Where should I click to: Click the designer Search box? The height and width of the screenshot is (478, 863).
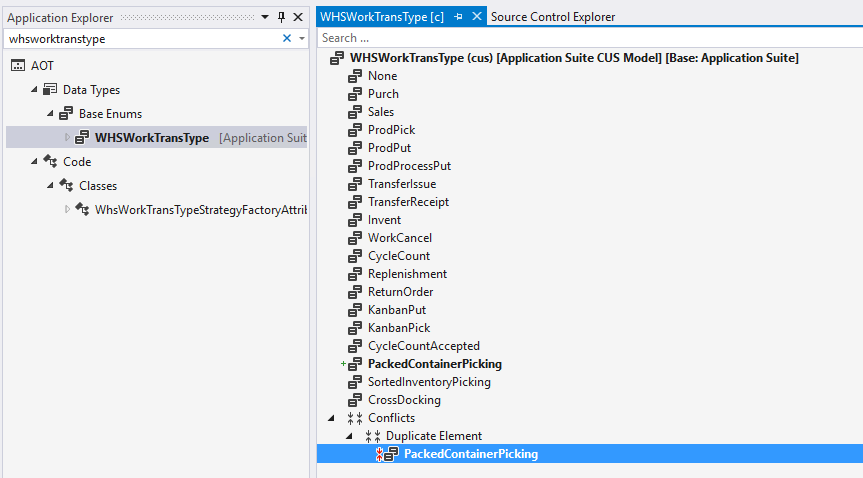(588, 38)
